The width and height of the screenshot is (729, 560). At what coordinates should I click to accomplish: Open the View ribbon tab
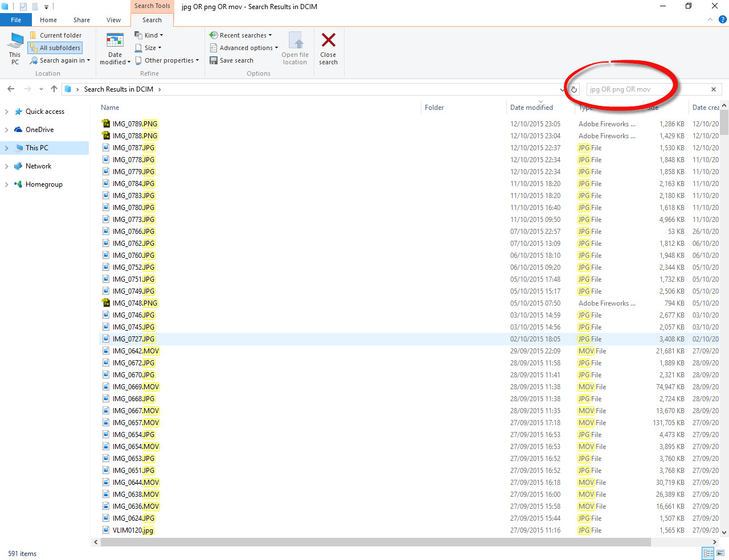(x=113, y=20)
